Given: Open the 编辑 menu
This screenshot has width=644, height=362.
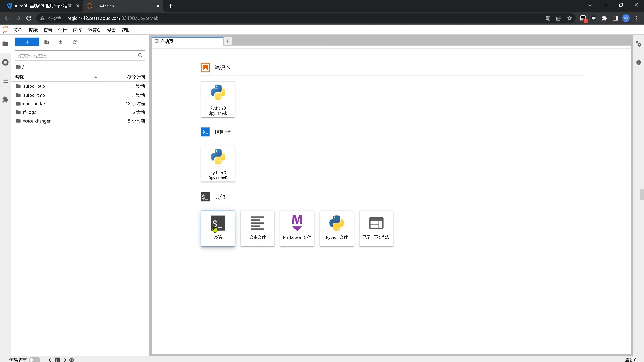Looking at the screenshot, I should pos(33,30).
